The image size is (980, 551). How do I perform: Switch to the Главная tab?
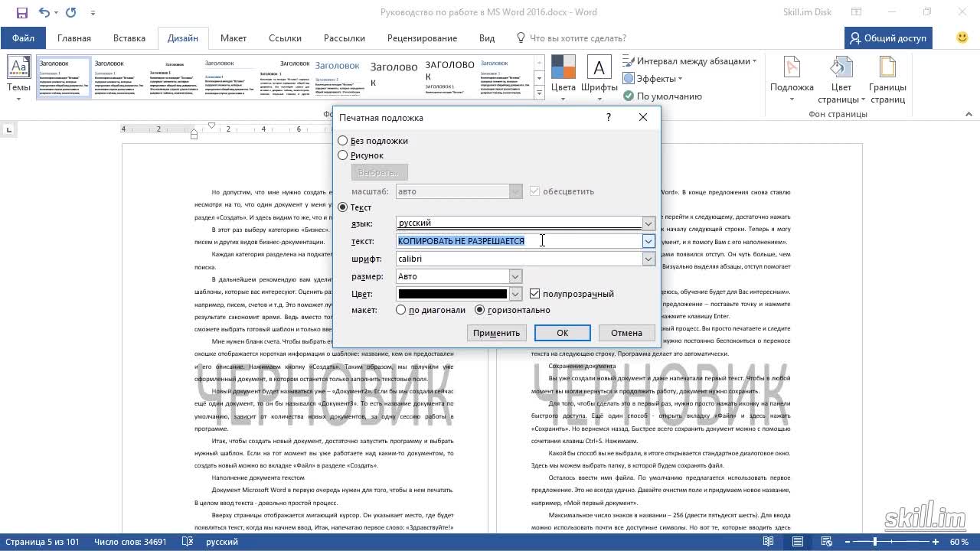point(74,38)
